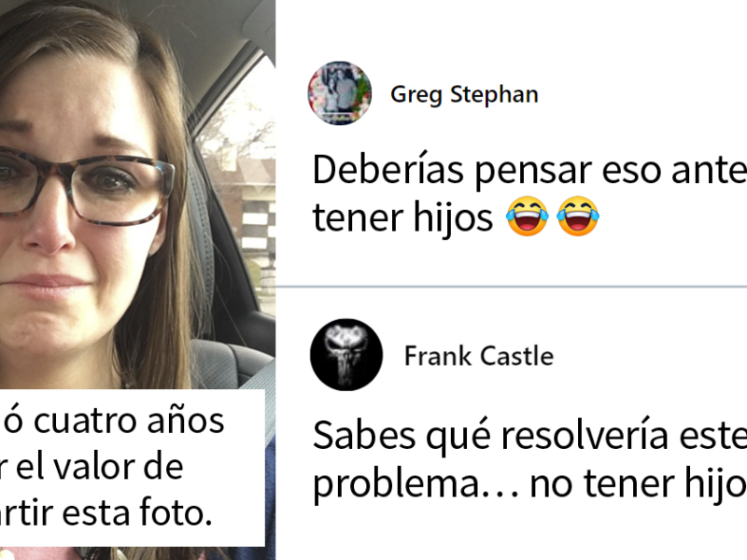Visit Greg Stephan's profile via name
Viewport: 747px width, 560px height.
464,94
